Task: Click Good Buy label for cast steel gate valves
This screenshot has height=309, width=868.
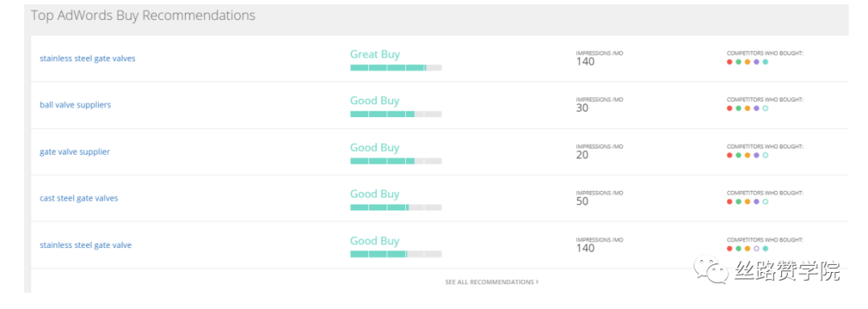Action: (375, 194)
